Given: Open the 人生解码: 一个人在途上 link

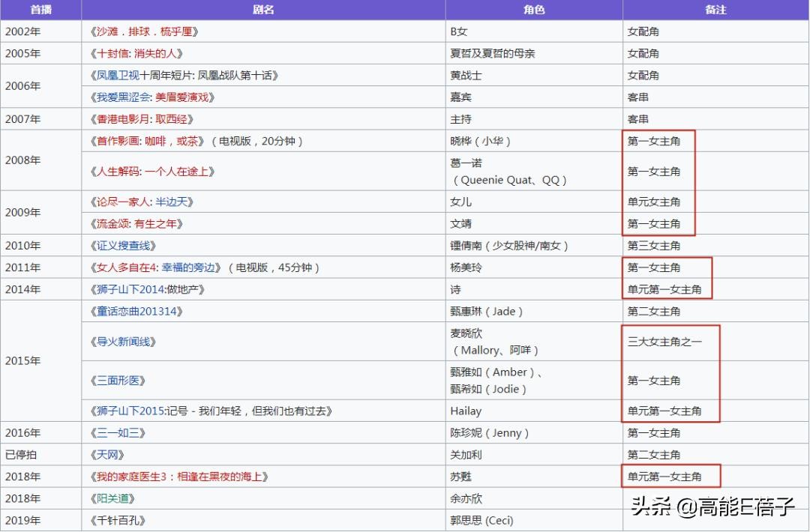Looking at the screenshot, I should [x=151, y=172].
